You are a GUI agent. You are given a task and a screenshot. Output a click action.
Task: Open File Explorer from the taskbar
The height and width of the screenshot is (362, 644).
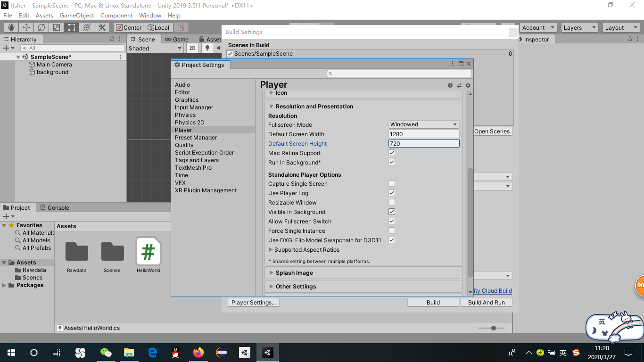coord(129,353)
